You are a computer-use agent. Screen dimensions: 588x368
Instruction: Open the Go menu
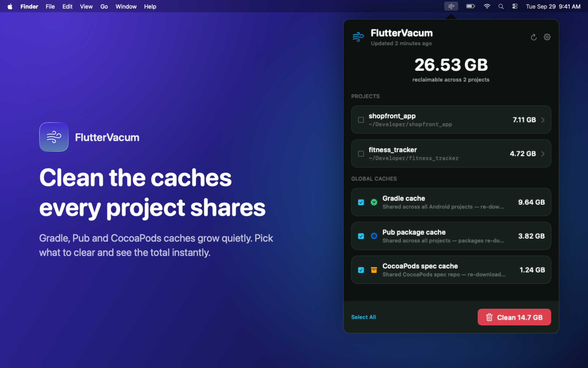(x=104, y=7)
